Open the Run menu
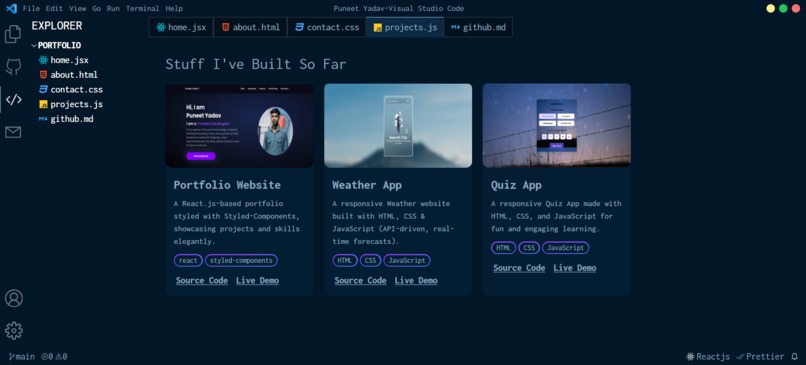Screen dimensions: 806x365 [x=113, y=9]
